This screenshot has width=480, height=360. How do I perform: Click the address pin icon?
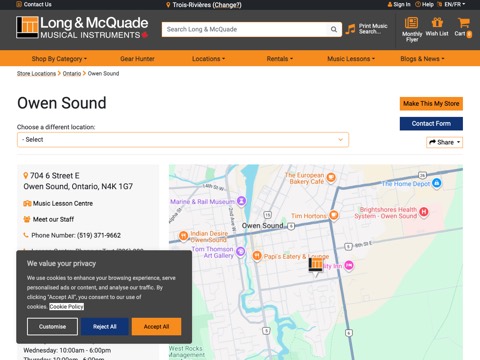point(26,175)
